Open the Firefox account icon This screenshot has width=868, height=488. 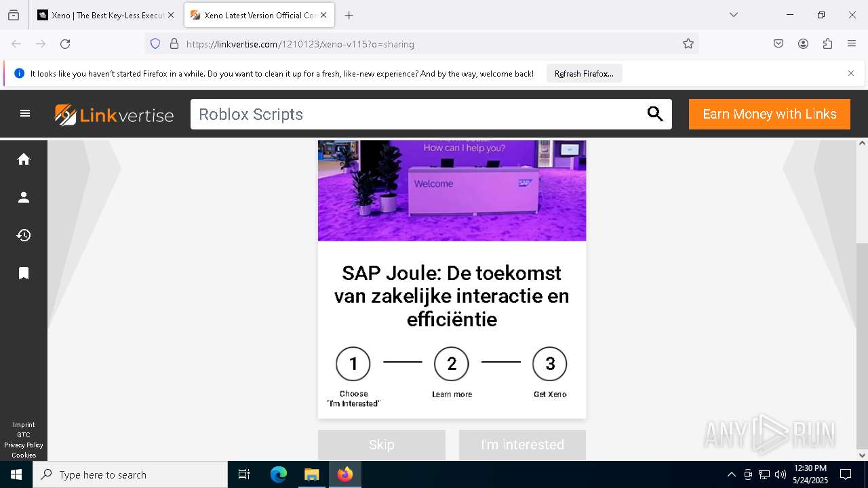click(x=803, y=44)
